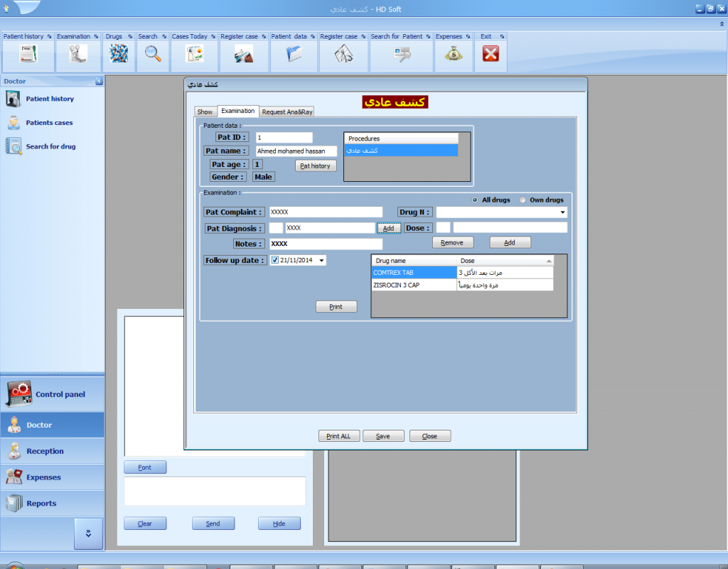The height and width of the screenshot is (569, 728).
Task: Open Cases Today toolbar icon
Action: tap(195, 54)
